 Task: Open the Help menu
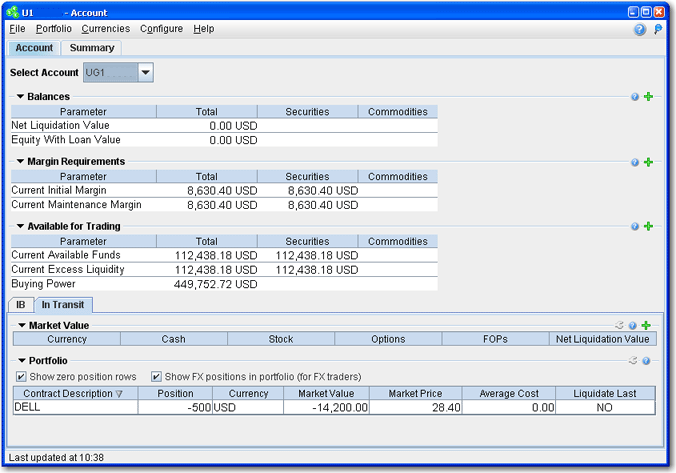tap(203, 29)
